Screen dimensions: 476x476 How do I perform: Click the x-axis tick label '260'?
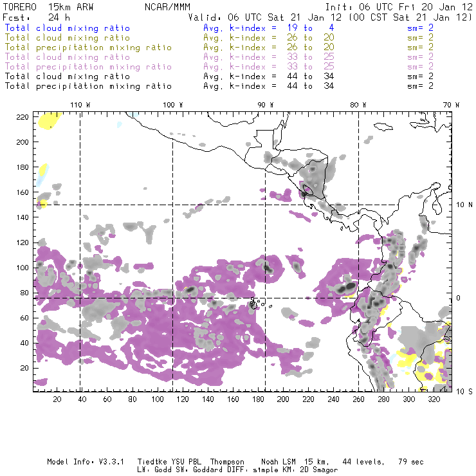pyautogui.click(x=358, y=399)
